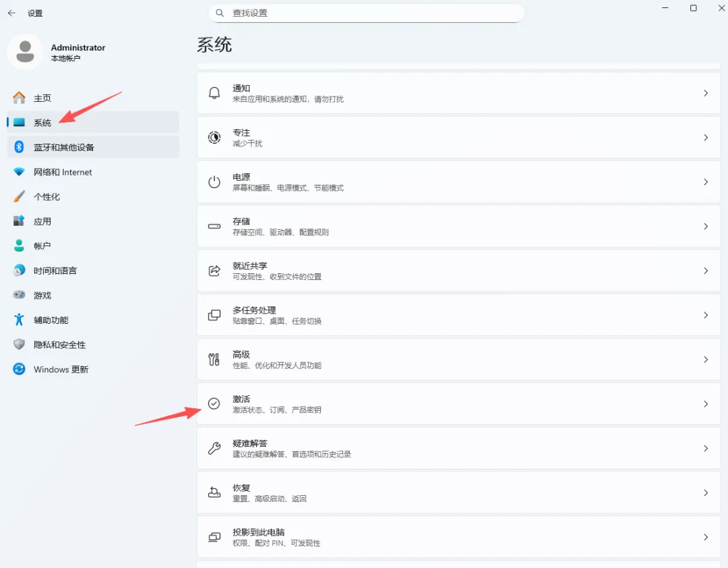
Task: Expand the 就近共享 row chevron
Action: (x=706, y=271)
